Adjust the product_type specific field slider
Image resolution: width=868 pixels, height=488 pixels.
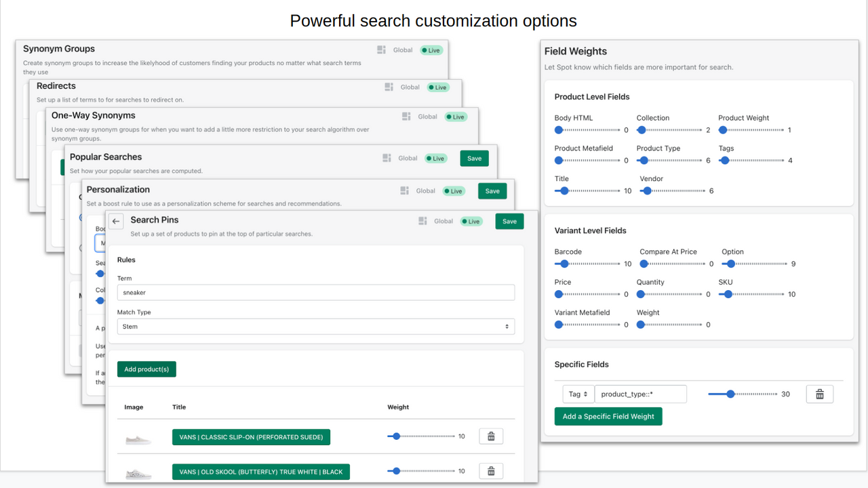[x=743, y=394]
